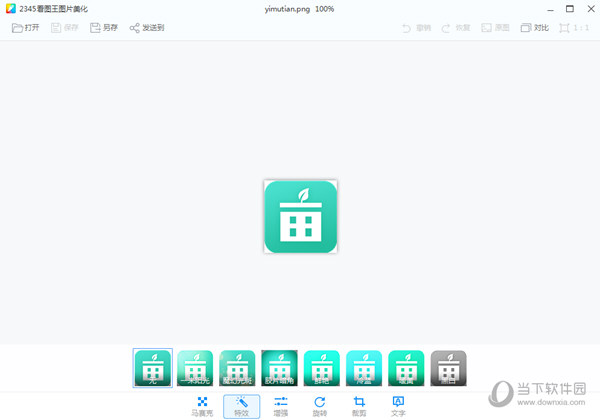Select the 无 (None) effect thumbnail

pos(152,368)
